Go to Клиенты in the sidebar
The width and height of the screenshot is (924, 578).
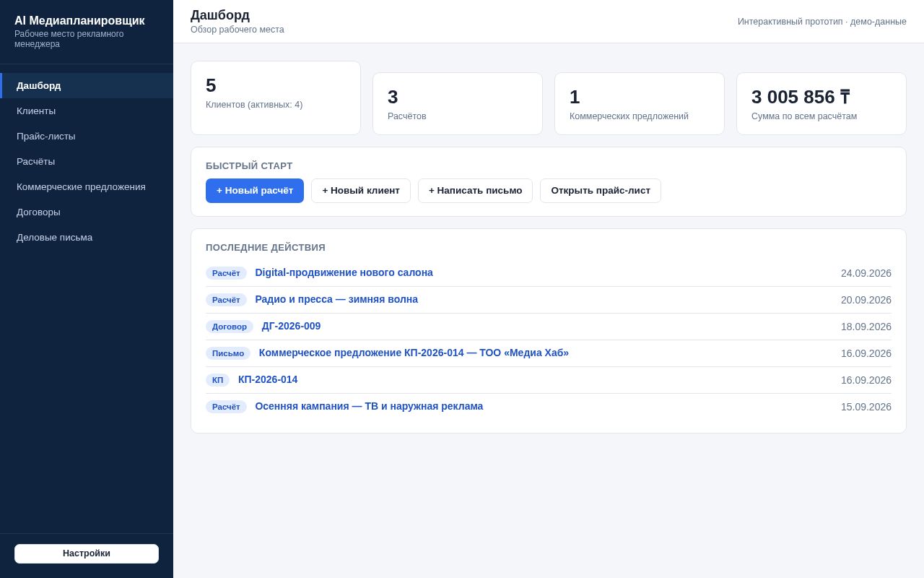click(x=87, y=111)
